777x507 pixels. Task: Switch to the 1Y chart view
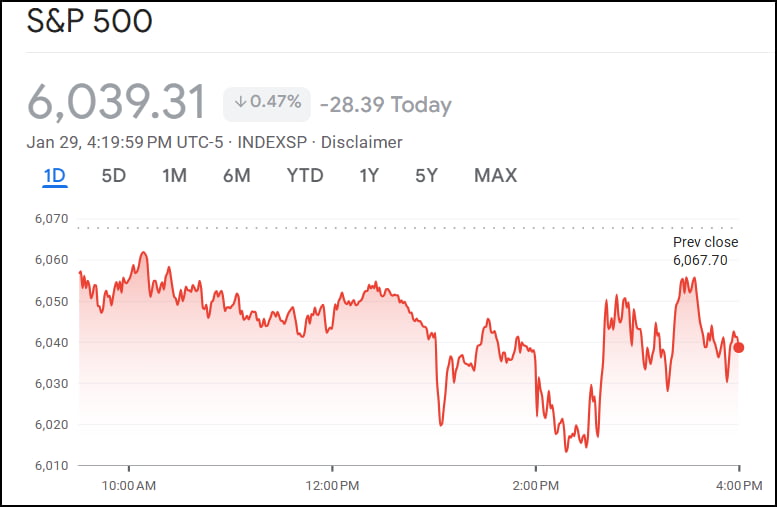pos(369,176)
